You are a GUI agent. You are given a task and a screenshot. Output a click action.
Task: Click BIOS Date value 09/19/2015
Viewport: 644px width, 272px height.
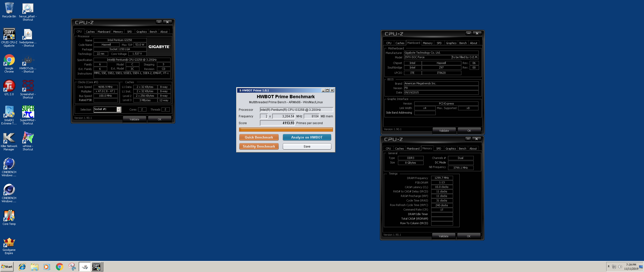441,92
